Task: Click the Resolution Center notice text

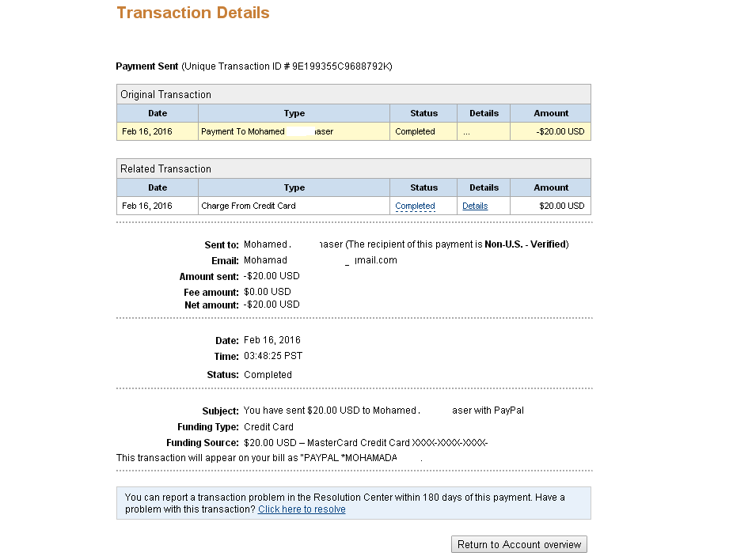Action: 345,498
